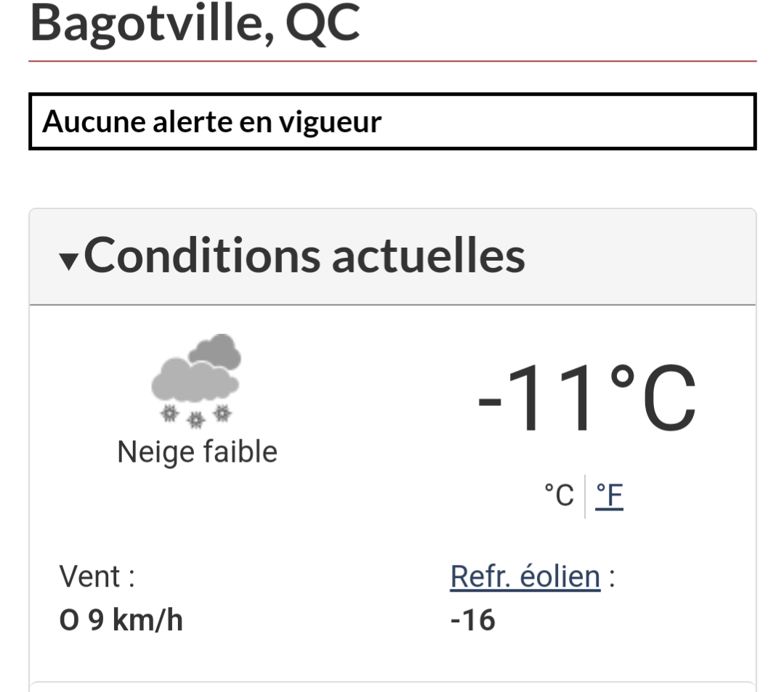
Task: Click the separator between °C and °F
Action: [585, 496]
